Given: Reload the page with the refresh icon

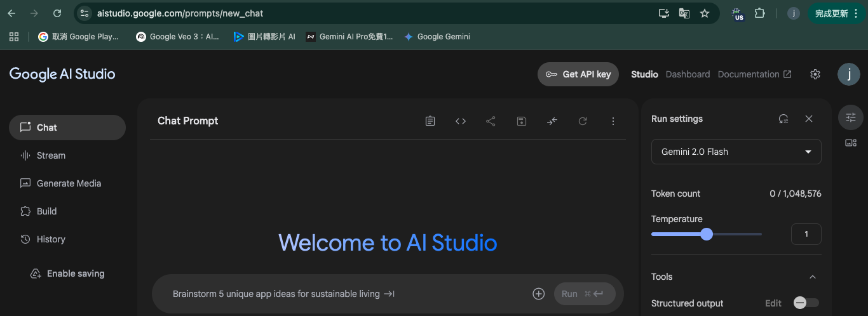Looking at the screenshot, I should (x=57, y=13).
